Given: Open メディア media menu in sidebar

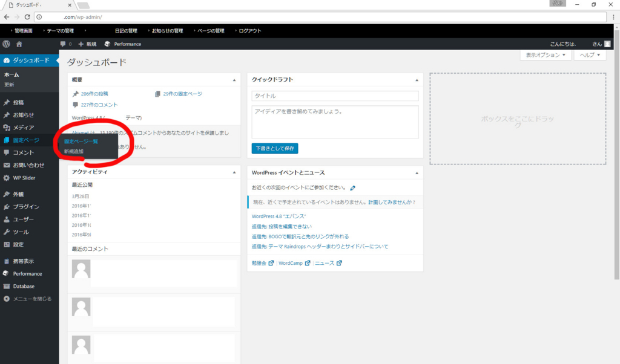Looking at the screenshot, I should tap(29, 128).
